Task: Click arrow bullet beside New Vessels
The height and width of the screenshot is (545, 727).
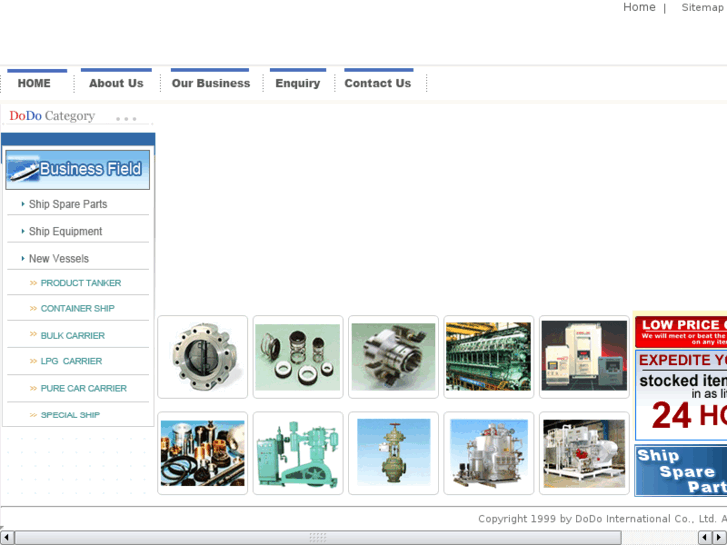Action: (23, 258)
